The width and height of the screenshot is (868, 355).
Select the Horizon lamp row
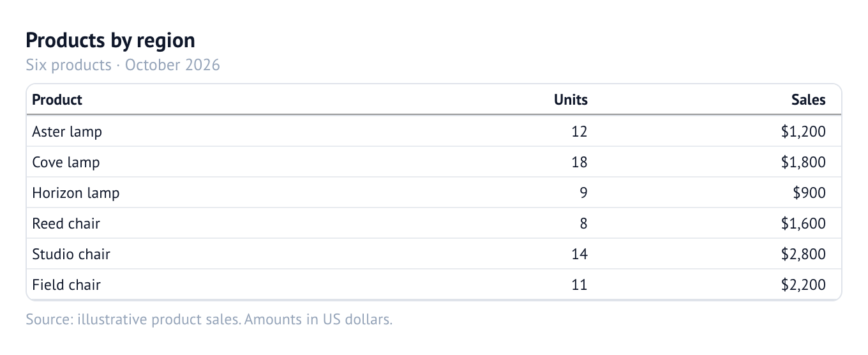(434, 193)
